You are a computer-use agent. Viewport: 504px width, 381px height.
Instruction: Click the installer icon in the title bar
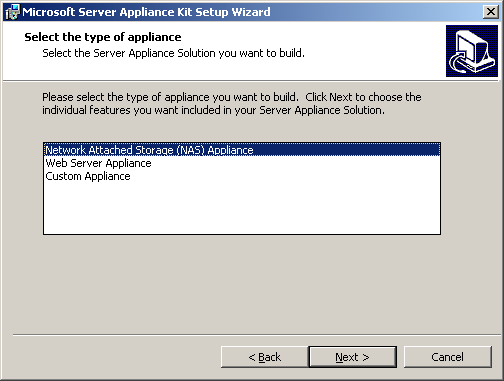tap(13, 12)
